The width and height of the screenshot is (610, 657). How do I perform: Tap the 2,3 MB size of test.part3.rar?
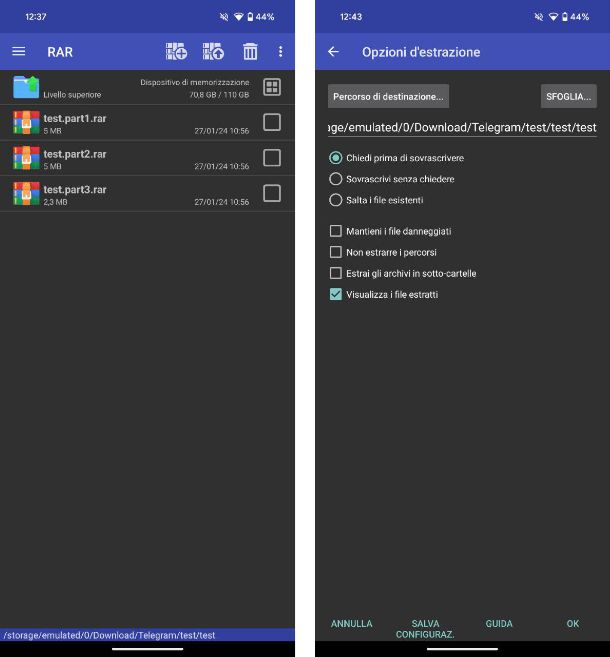click(55, 202)
